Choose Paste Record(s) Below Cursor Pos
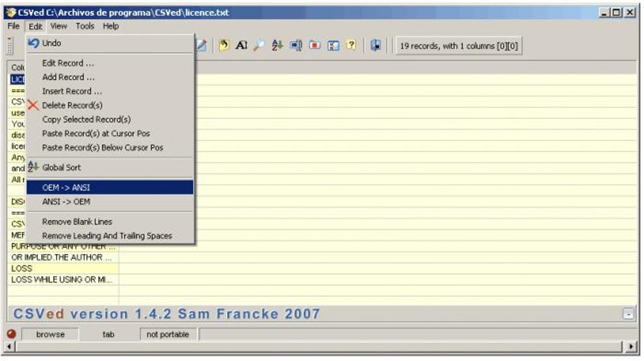 pos(110,147)
